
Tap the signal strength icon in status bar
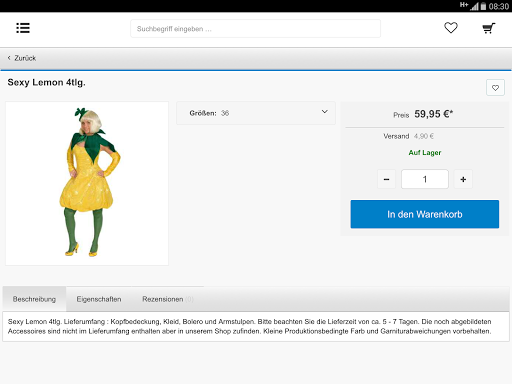(x=474, y=6)
